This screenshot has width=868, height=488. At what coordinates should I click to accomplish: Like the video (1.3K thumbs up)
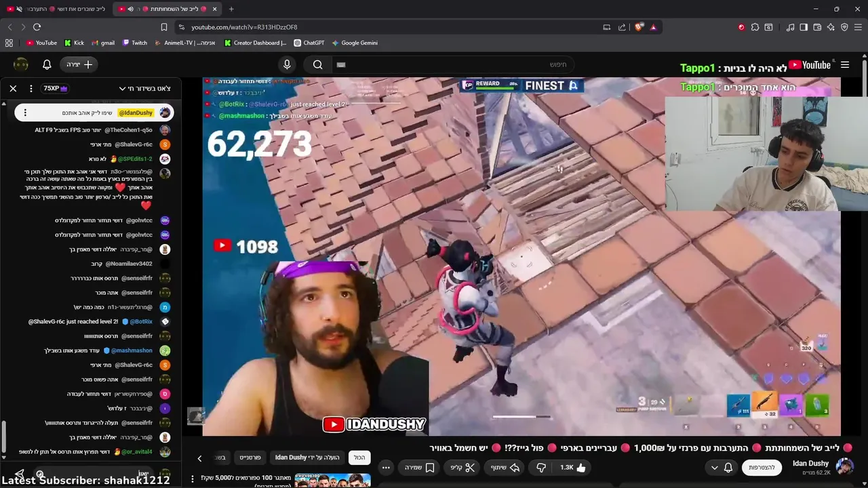(572, 468)
